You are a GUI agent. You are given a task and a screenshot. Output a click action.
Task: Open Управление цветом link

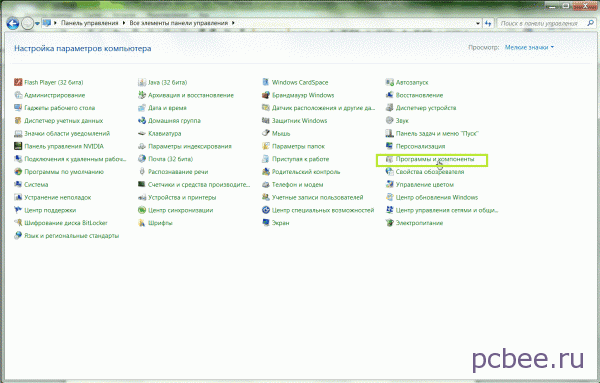click(425, 184)
